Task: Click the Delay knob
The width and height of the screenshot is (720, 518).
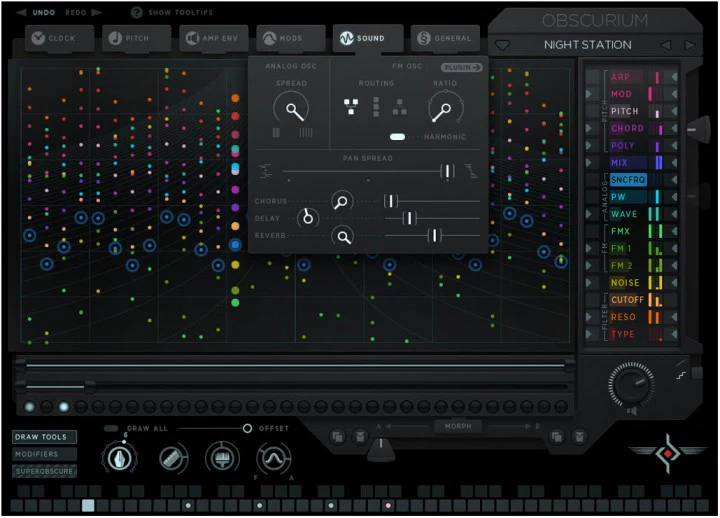Action: point(308,218)
